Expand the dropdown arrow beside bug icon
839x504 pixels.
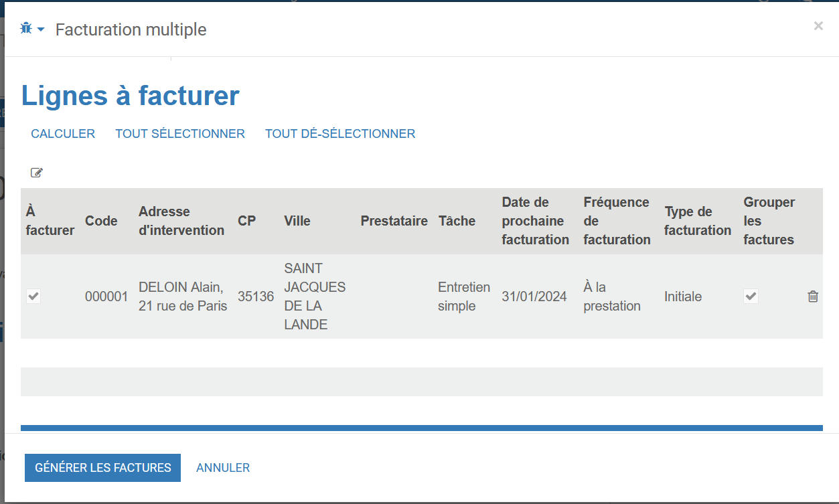coord(41,29)
